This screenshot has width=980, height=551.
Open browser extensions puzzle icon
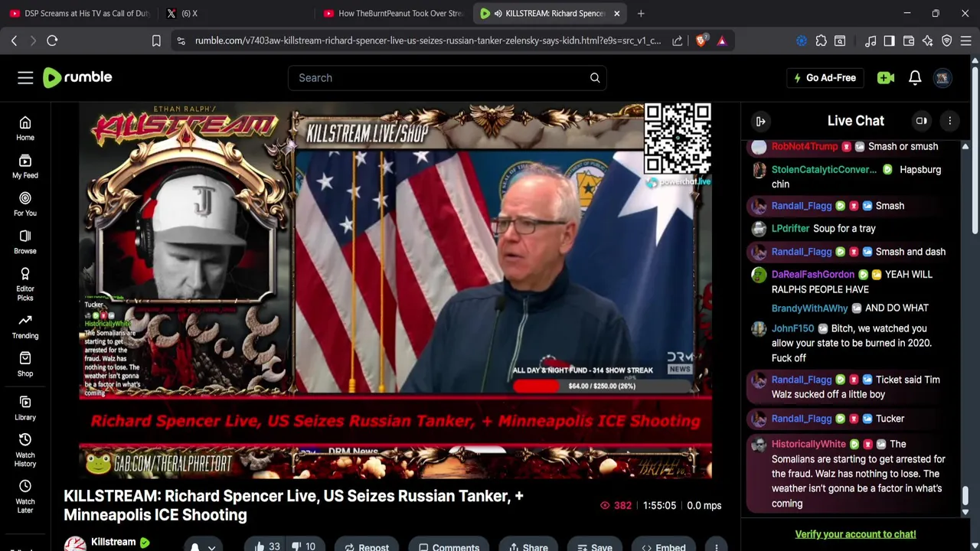tap(821, 41)
